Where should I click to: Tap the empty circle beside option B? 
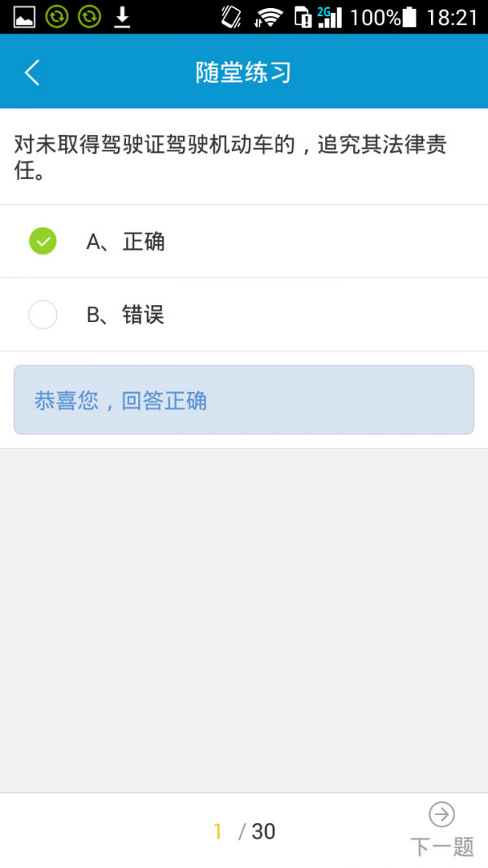(42, 314)
